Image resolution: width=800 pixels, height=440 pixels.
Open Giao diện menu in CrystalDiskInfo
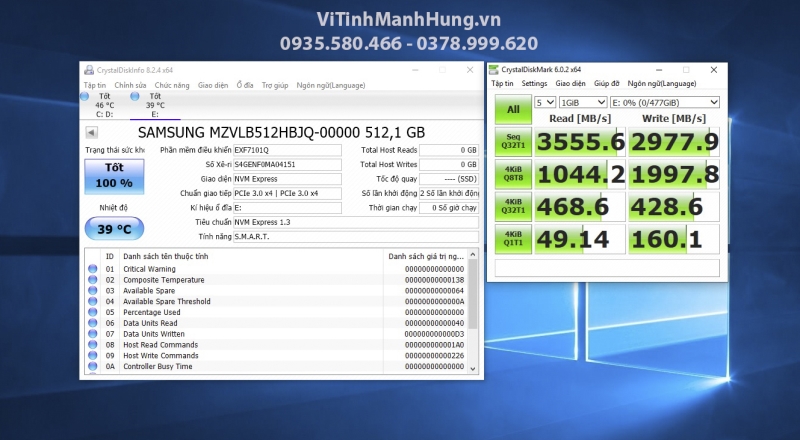[213, 85]
